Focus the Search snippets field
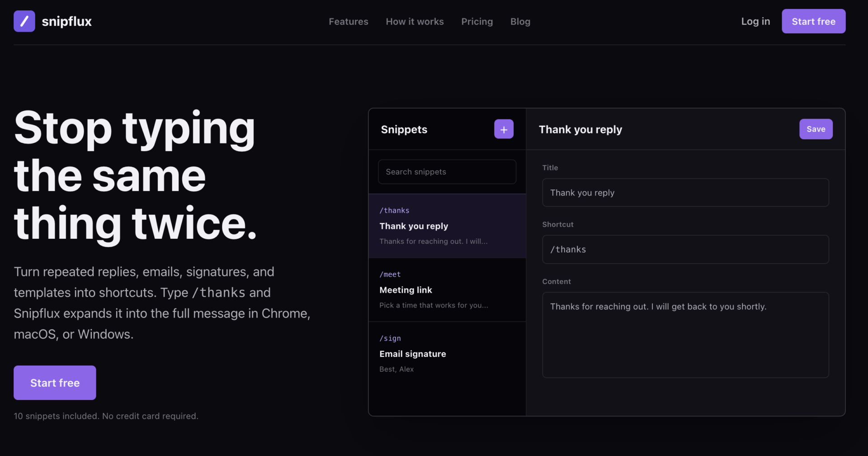 [447, 172]
